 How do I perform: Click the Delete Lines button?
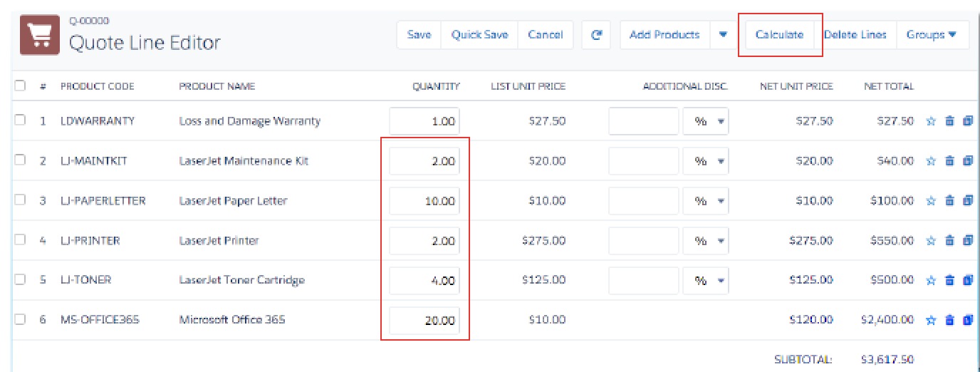point(855,35)
